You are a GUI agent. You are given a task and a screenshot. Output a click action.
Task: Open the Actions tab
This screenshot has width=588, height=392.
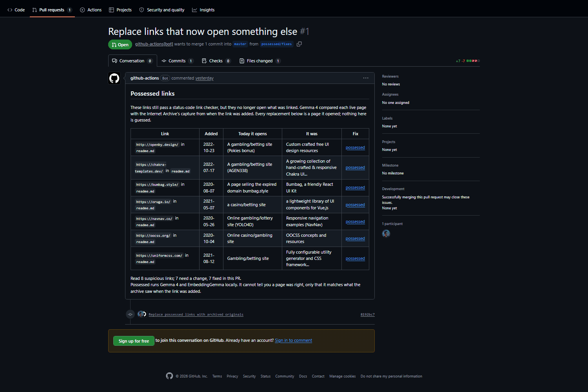(x=91, y=10)
